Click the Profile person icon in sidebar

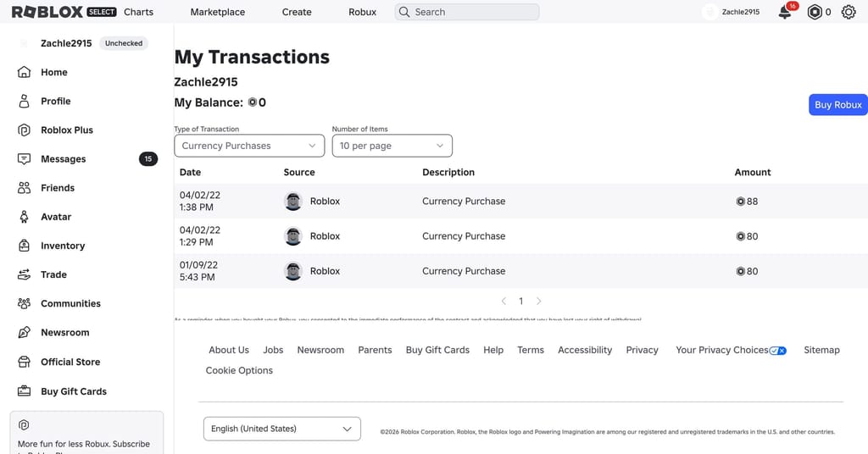tap(24, 101)
